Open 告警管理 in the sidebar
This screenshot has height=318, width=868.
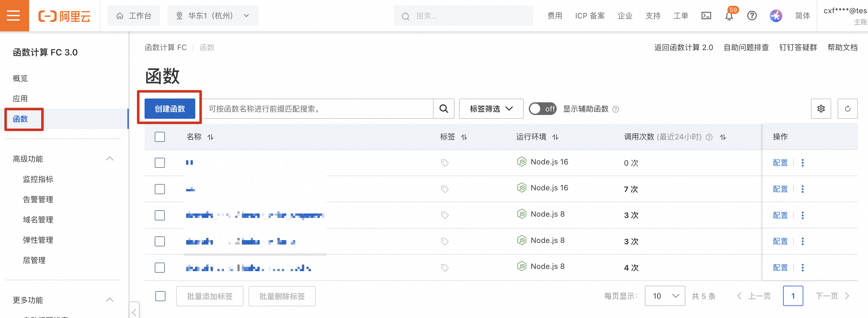click(x=38, y=199)
